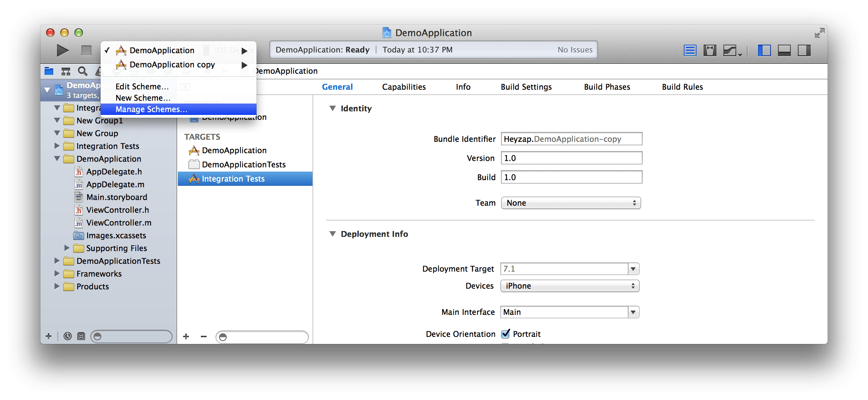Switch to the Assistant editor icon
Viewport: 868px width, 400px height.
point(710,50)
